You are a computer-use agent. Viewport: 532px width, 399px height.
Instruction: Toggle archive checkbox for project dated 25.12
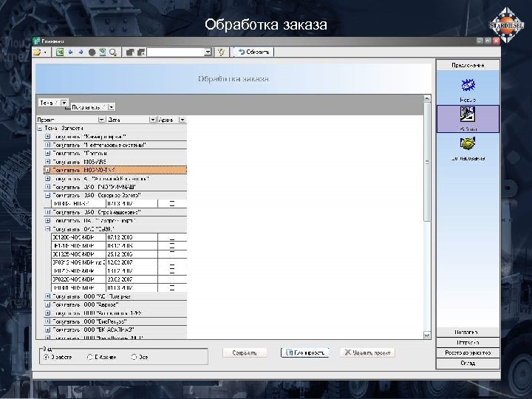point(172,254)
